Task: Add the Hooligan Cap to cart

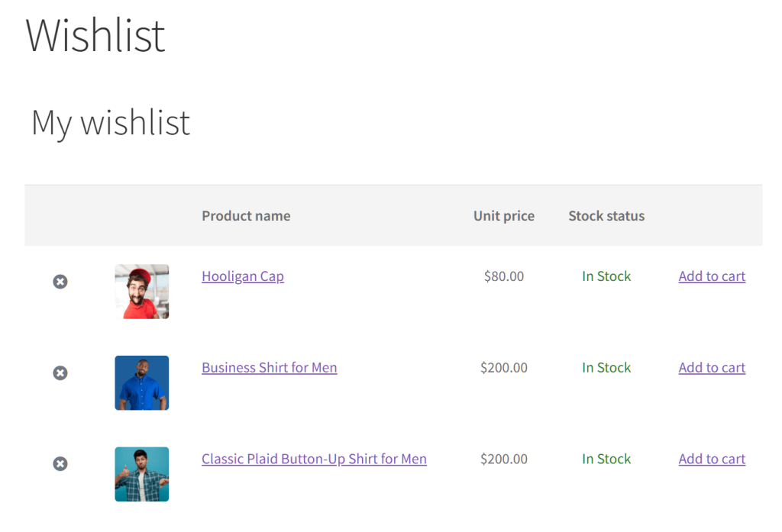Action: pos(712,276)
